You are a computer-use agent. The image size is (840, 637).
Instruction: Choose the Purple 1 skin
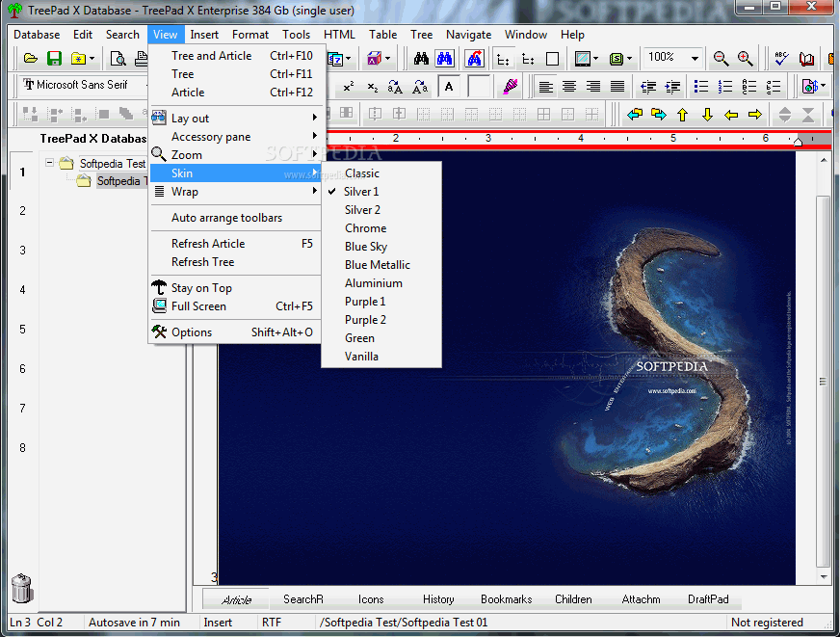381,301
